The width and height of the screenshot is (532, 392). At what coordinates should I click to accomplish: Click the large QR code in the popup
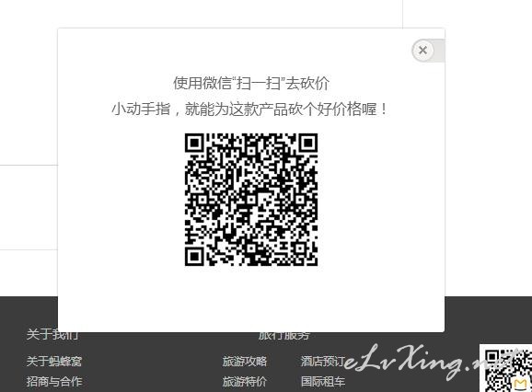coord(251,200)
